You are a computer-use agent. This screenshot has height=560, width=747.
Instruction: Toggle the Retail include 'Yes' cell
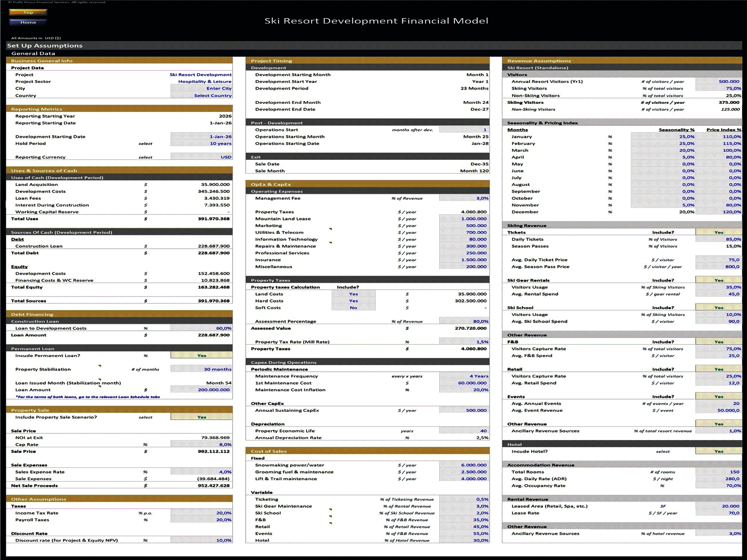tap(719, 369)
